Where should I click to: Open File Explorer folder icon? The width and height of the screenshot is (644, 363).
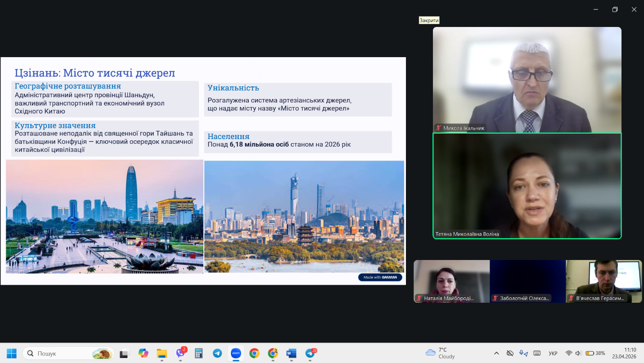pyautogui.click(x=162, y=354)
